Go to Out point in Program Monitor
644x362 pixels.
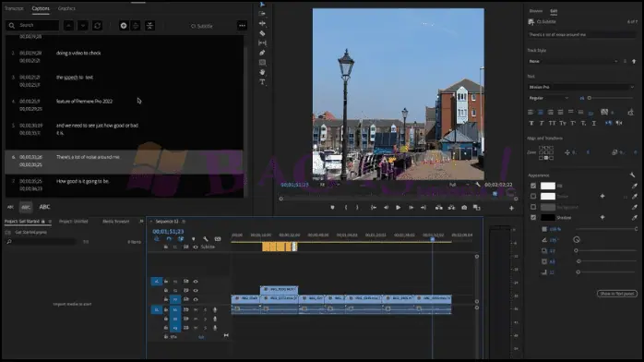point(423,208)
